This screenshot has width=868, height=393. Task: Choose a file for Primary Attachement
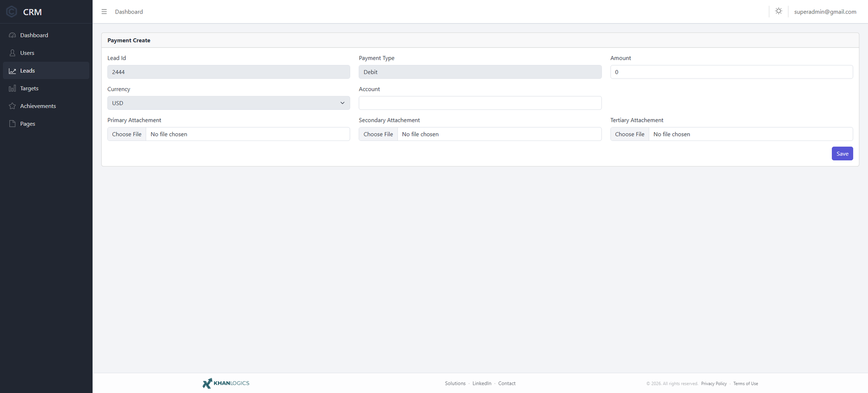click(x=127, y=134)
